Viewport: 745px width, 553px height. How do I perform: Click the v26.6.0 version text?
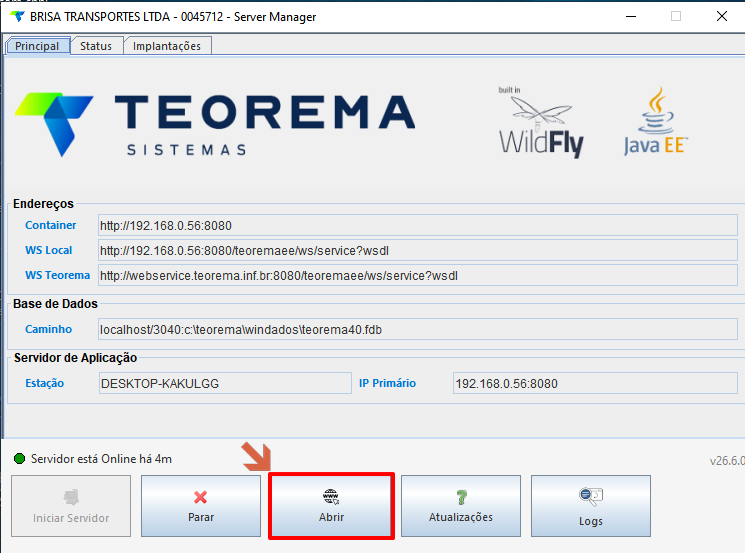pos(727,461)
